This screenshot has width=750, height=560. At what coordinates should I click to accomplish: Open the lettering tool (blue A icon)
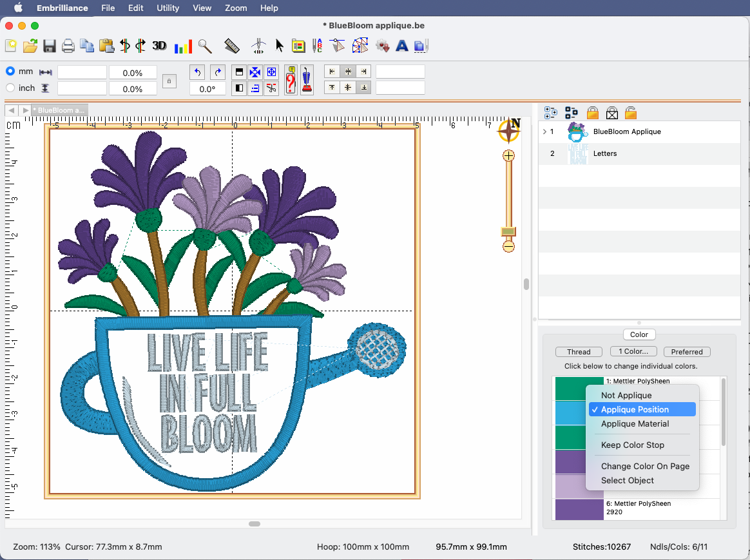pos(402,46)
